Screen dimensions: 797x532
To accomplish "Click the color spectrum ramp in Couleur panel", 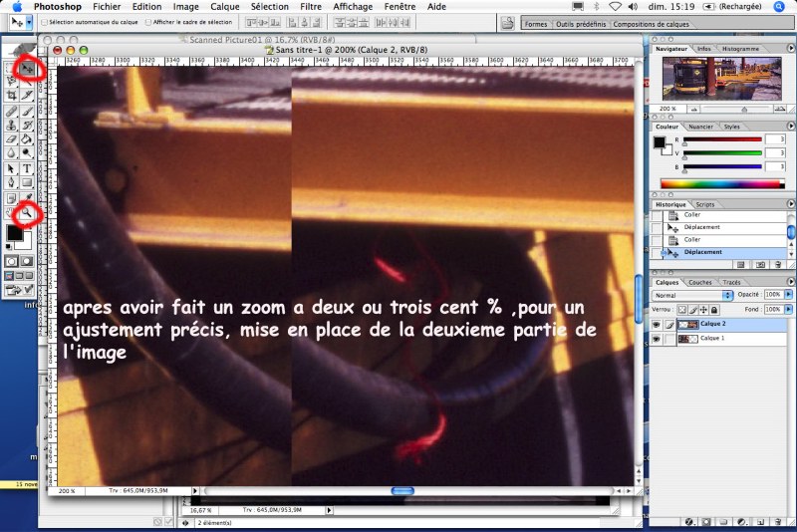I will pos(722,184).
